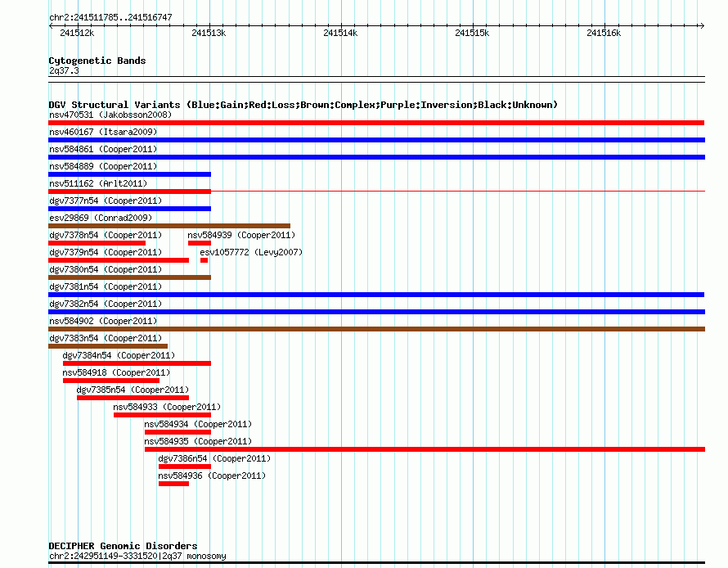This screenshot has height=568, width=728.
Task: Open nsv584861 (Cooper2011) variant label
Action: pos(103,149)
